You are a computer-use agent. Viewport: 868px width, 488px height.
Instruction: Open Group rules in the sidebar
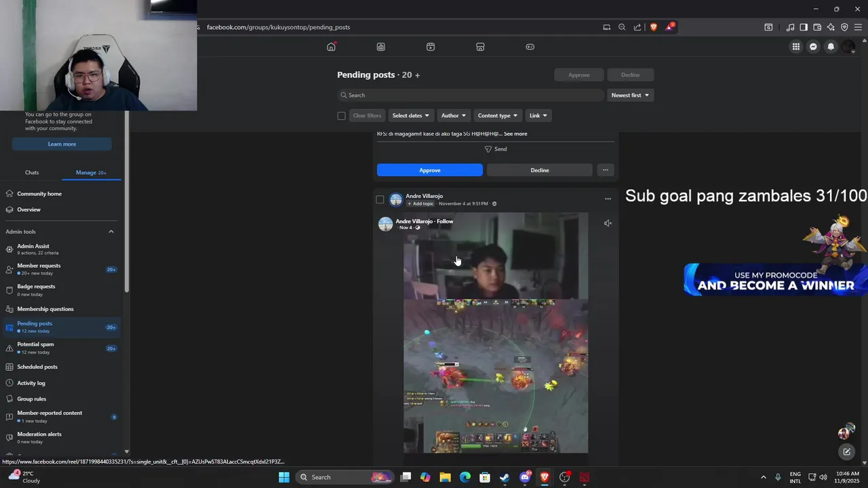(62, 399)
